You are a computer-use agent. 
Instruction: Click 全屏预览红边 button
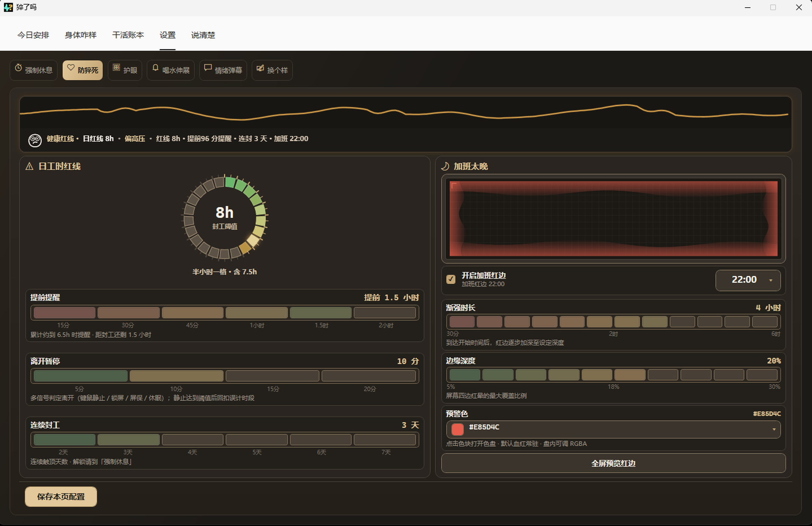[x=613, y=463]
